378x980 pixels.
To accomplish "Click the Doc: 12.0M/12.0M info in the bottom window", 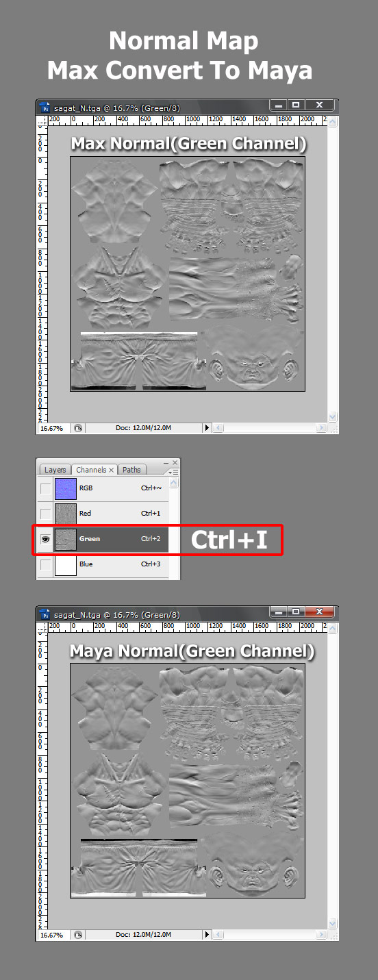I will (143, 935).
